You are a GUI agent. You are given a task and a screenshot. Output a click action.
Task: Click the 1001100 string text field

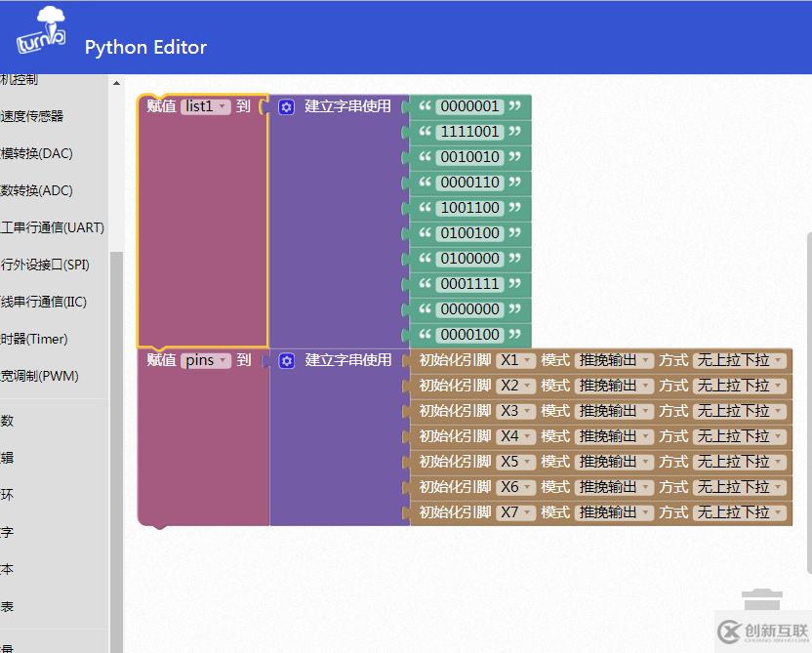pyautogui.click(x=470, y=208)
